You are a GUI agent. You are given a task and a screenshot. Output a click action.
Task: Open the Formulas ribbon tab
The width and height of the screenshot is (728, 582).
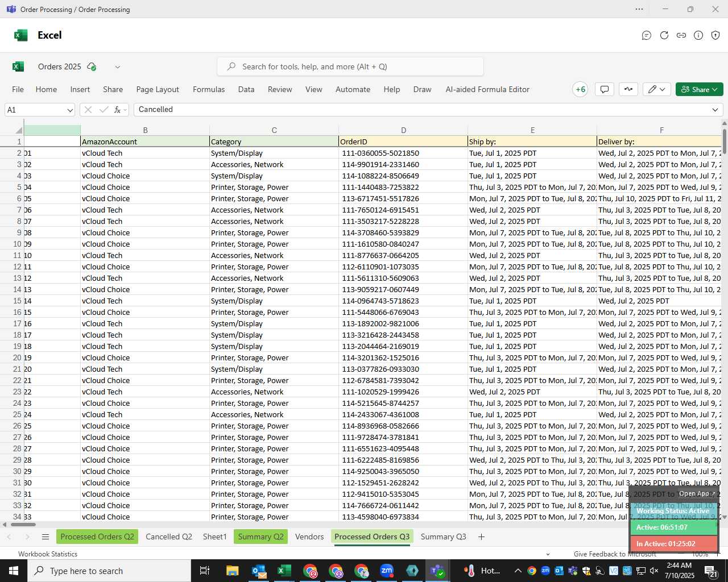209,89
